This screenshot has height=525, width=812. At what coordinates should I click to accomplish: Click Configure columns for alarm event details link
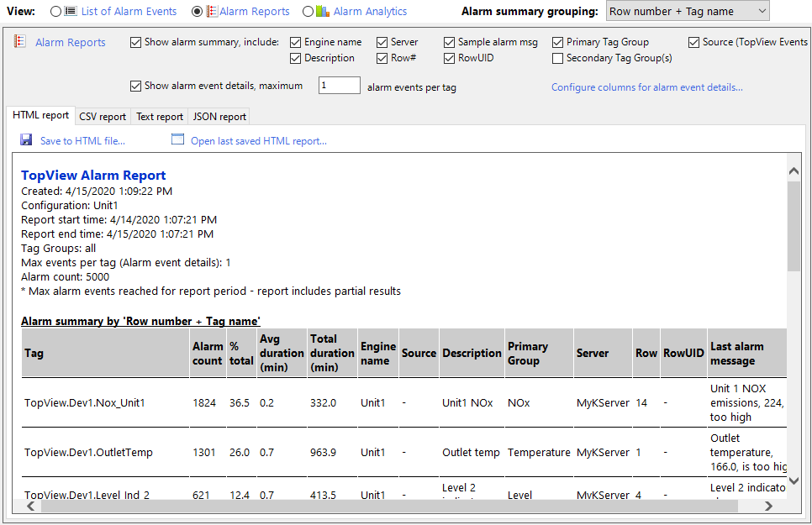point(646,87)
